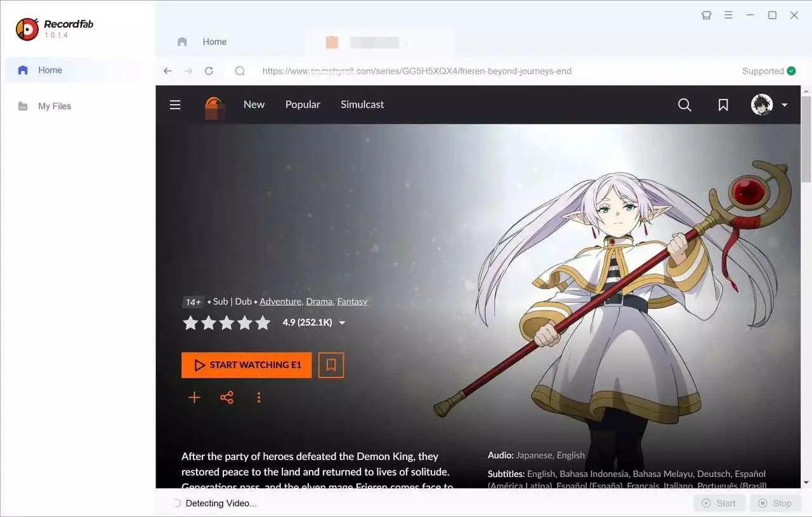Image resolution: width=812 pixels, height=517 pixels.
Task: Click the show description paragraph
Action: (317, 471)
